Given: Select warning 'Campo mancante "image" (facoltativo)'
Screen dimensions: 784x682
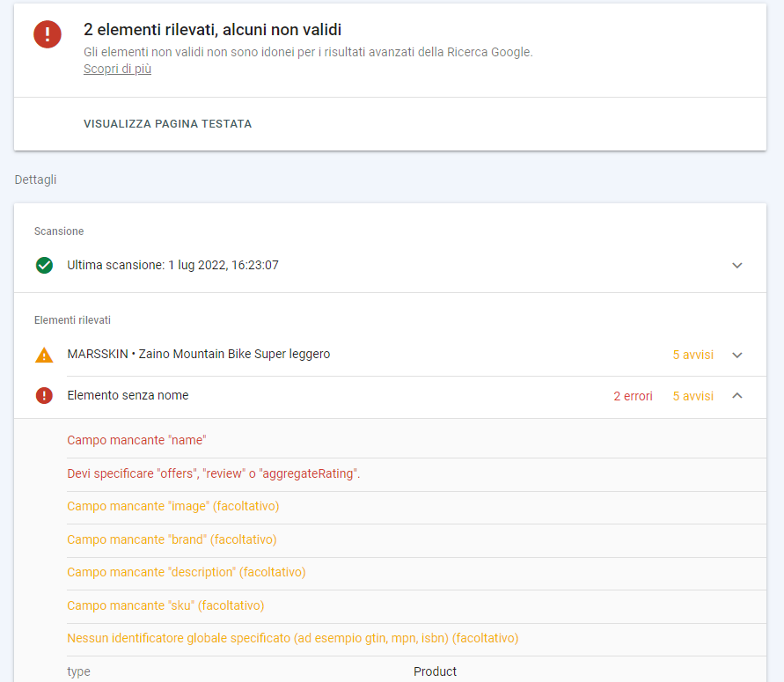Looking at the screenshot, I should click(x=173, y=507).
